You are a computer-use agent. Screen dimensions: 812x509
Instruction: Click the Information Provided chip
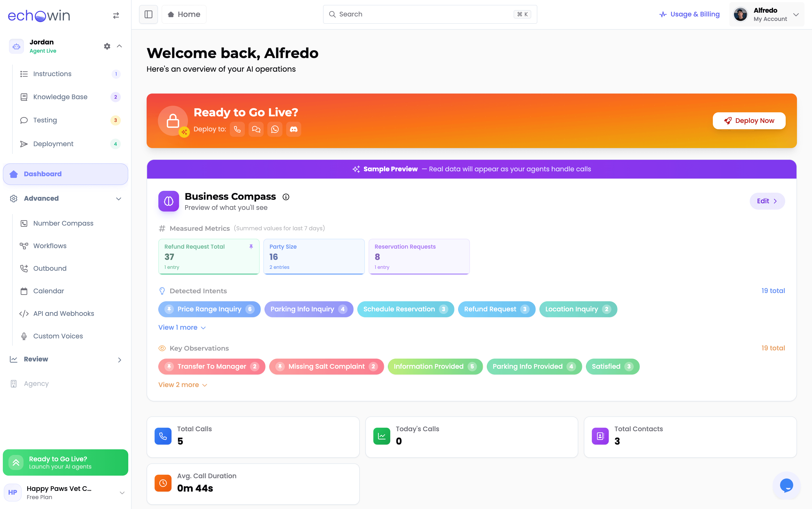tap(435, 366)
